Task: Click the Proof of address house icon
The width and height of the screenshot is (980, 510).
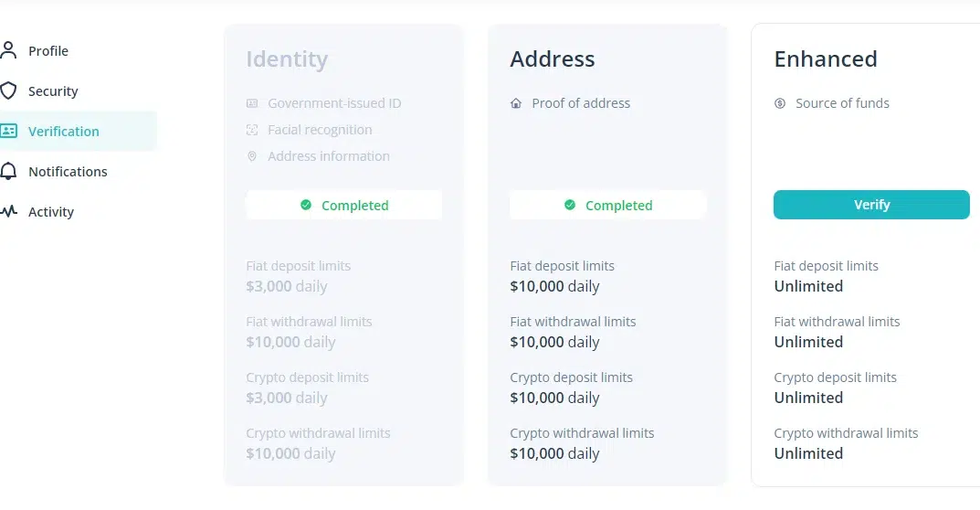Action: click(x=516, y=103)
